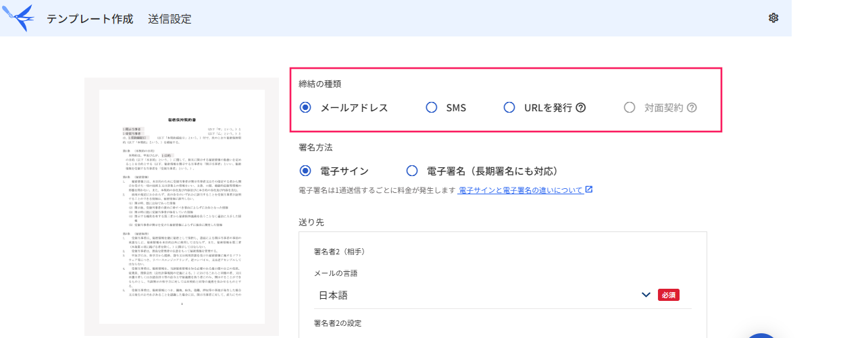Select SMS radio option
The width and height of the screenshot is (868, 338).
432,107
